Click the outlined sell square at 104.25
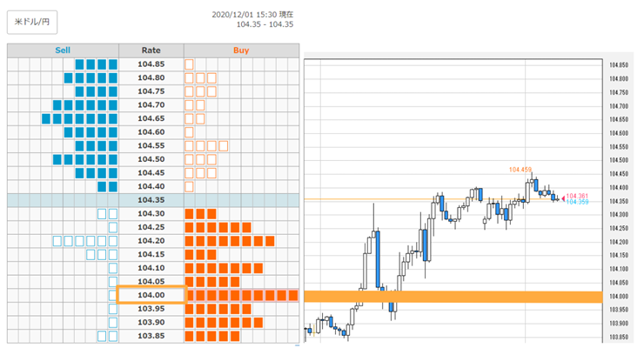Screen dimensions: 644x355 pyautogui.click(x=113, y=227)
